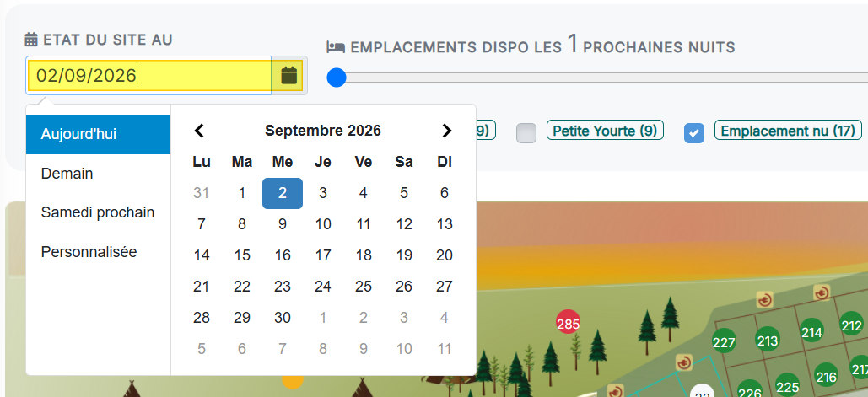This screenshot has width=868, height=397.
Task: Choose the Samedi prochain preset
Action: click(98, 213)
